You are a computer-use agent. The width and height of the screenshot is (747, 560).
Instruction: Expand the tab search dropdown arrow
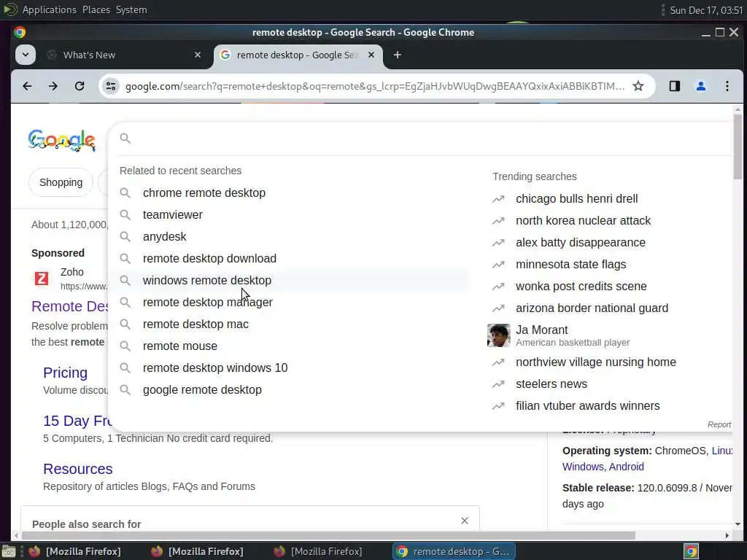pos(26,55)
